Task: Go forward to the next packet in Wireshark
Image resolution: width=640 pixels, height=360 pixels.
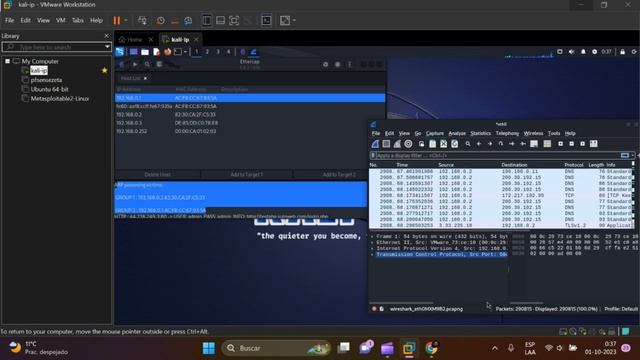Action: pos(490,144)
